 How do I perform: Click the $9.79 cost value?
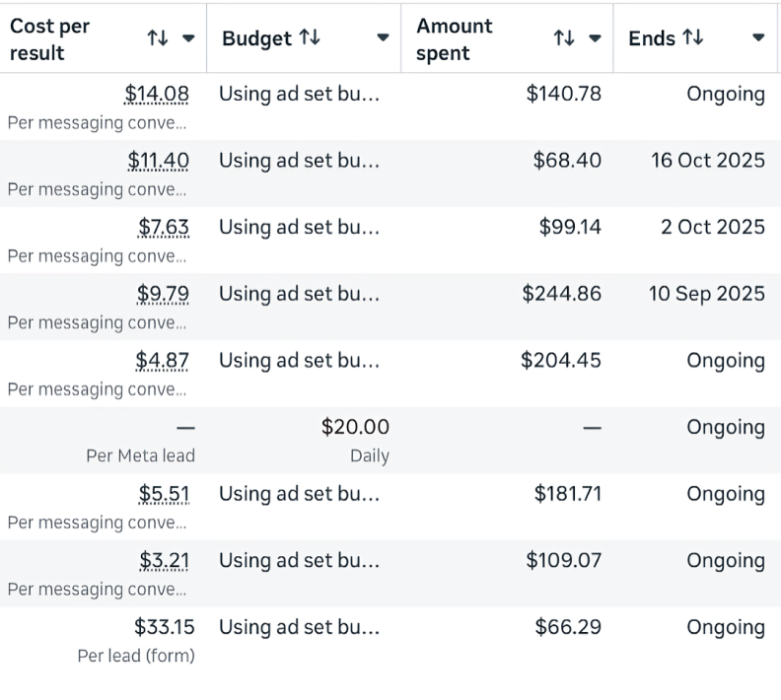click(163, 294)
